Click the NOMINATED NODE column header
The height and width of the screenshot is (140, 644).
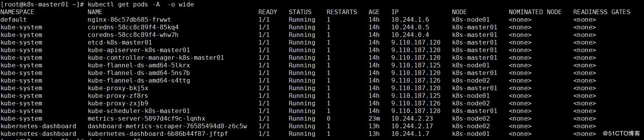click(x=535, y=12)
